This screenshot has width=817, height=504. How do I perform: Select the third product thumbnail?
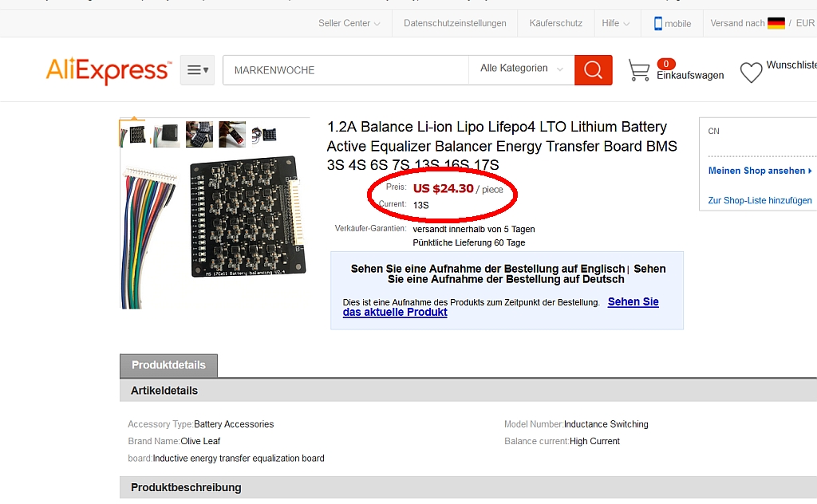click(x=199, y=134)
